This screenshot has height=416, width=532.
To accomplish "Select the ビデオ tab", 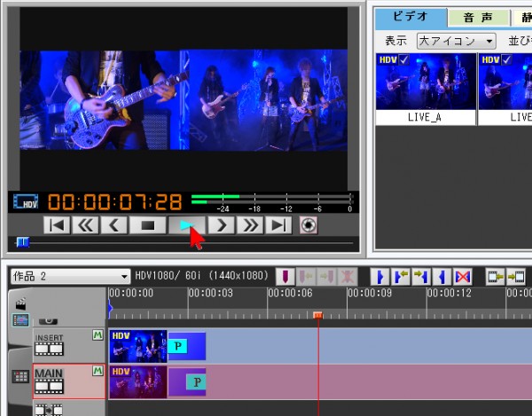I will 409,17.
